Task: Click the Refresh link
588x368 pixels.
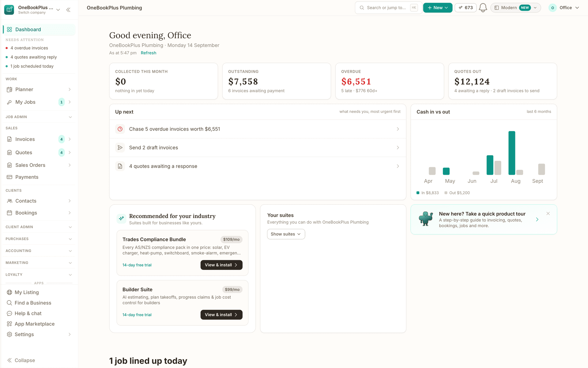Action: [x=149, y=53]
